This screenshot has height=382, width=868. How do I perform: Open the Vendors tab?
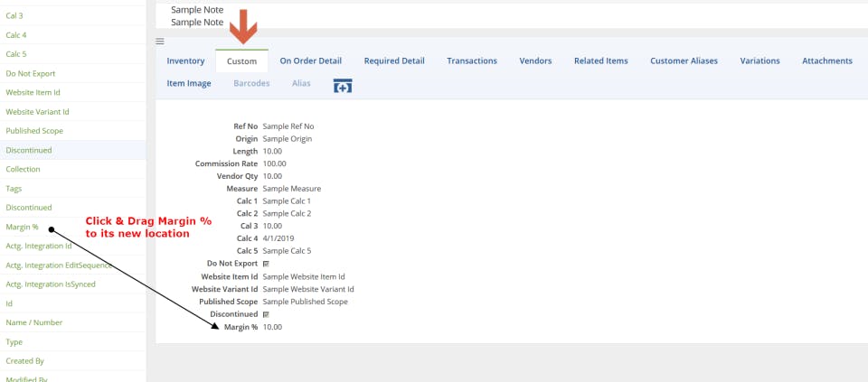(x=535, y=61)
